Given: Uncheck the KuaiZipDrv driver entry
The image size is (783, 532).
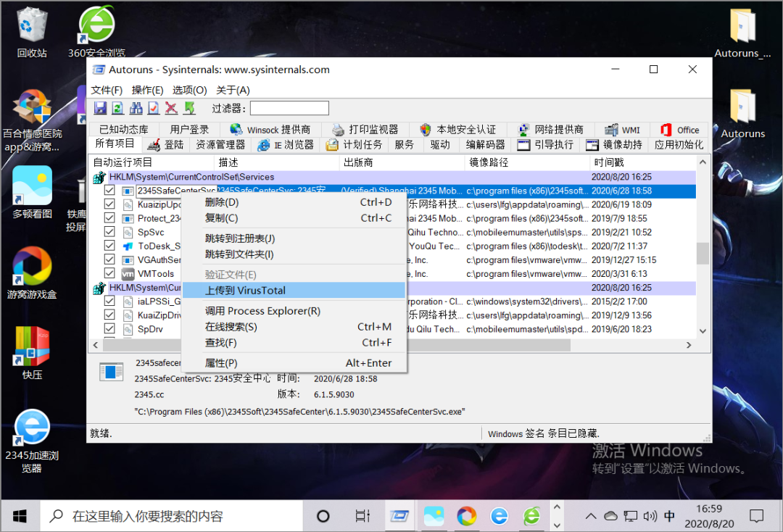Looking at the screenshot, I should [x=109, y=315].
